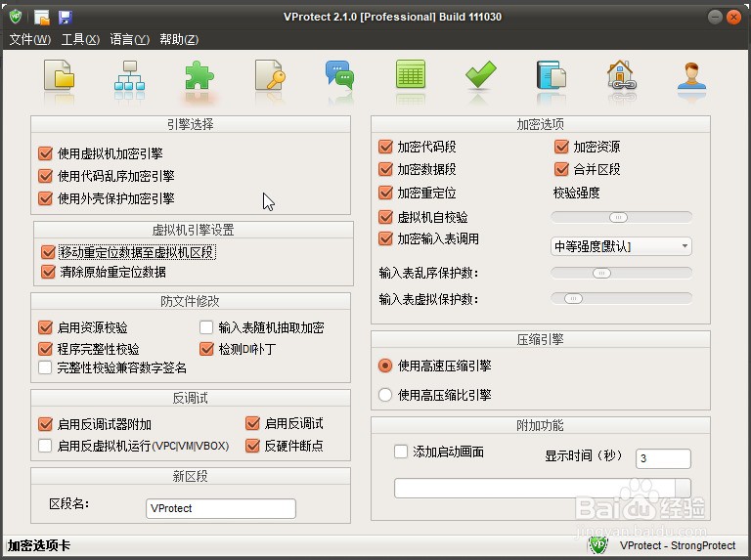This screenshot has height=560, width=751.
Task: Toggle 加密数据段 checkbox
Action: (x=385, y=169)
